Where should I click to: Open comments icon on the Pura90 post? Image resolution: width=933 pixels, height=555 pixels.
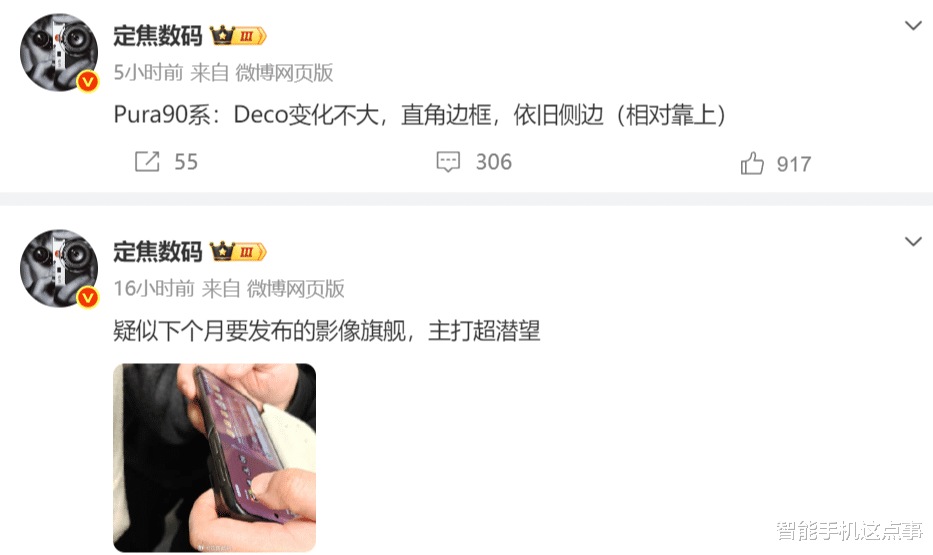[x=448, y=161]
